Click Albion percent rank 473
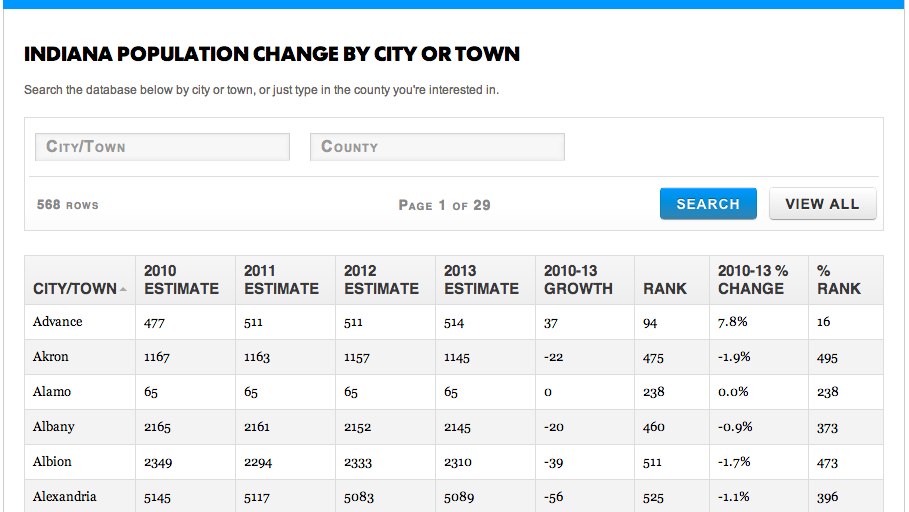Viewport: 909px width, 512px height. click(x=827, y=463)
